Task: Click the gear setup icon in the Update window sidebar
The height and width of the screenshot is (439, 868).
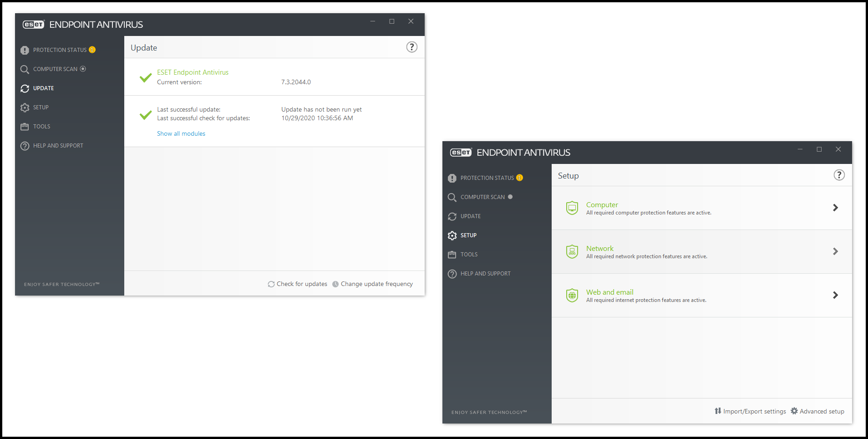Action: click(25, 107)
